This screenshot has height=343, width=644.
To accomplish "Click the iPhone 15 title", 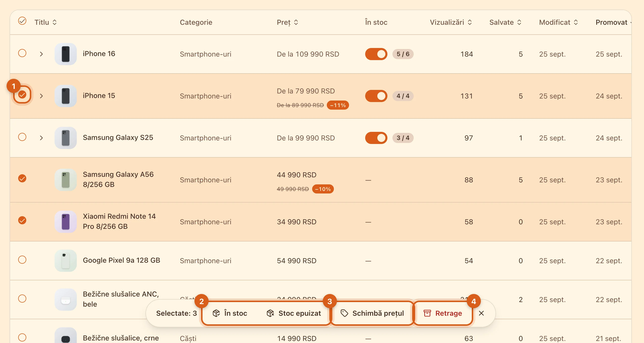I will coord(99,95).
